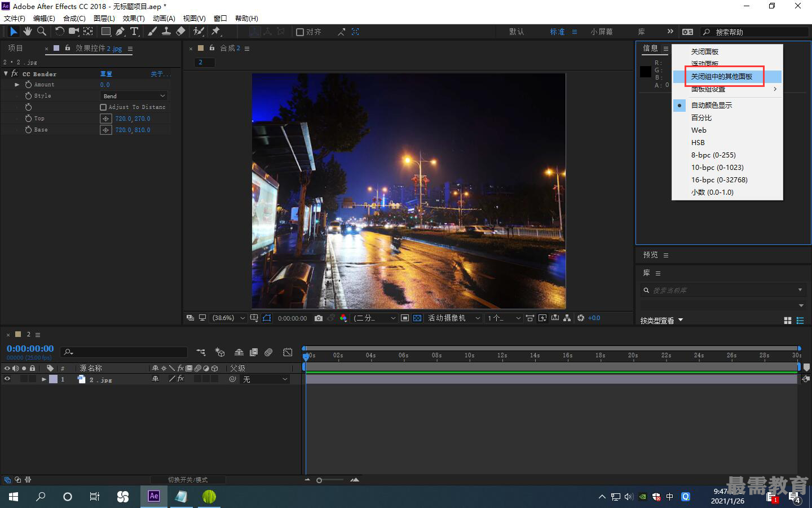Select the Hand tool
812x508 pixels.
(27, 32)
